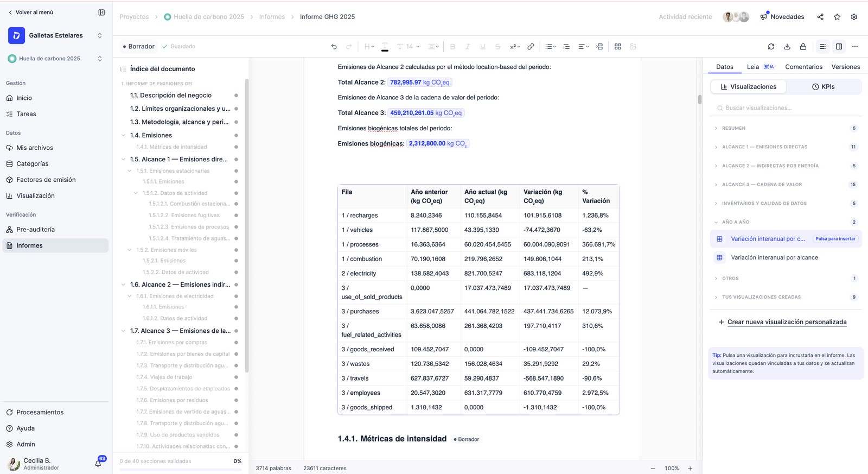The height and width of the screenshot is (474, 868).
Task: Click the zoom in plus control
Action: click(690, 468)
